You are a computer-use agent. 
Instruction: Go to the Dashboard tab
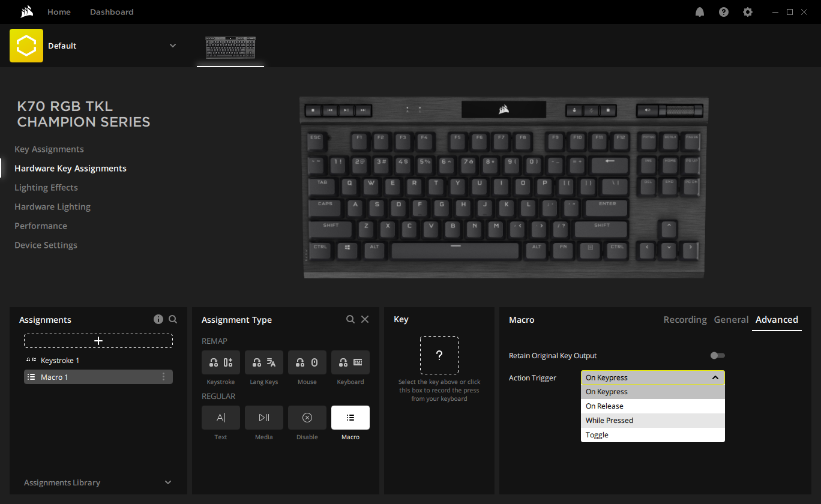pos(112,12)
